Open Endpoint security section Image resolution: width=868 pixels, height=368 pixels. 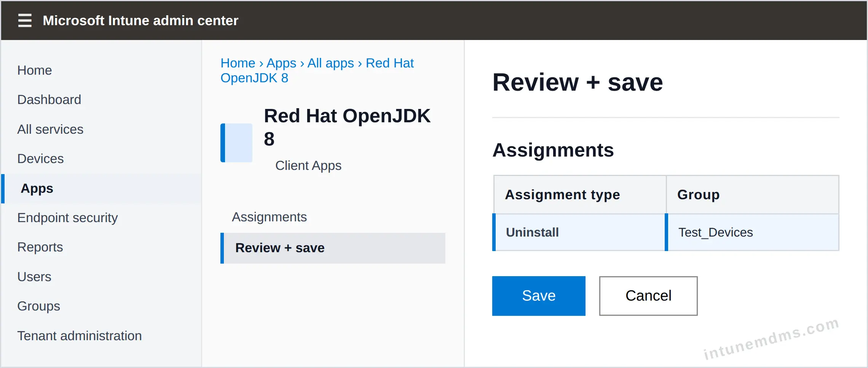67,218
